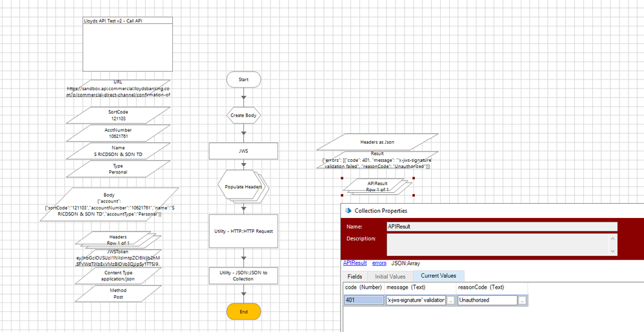644x332 pixels.
Task: Click the errors breadcrumb link
Action: click(379, 263)
